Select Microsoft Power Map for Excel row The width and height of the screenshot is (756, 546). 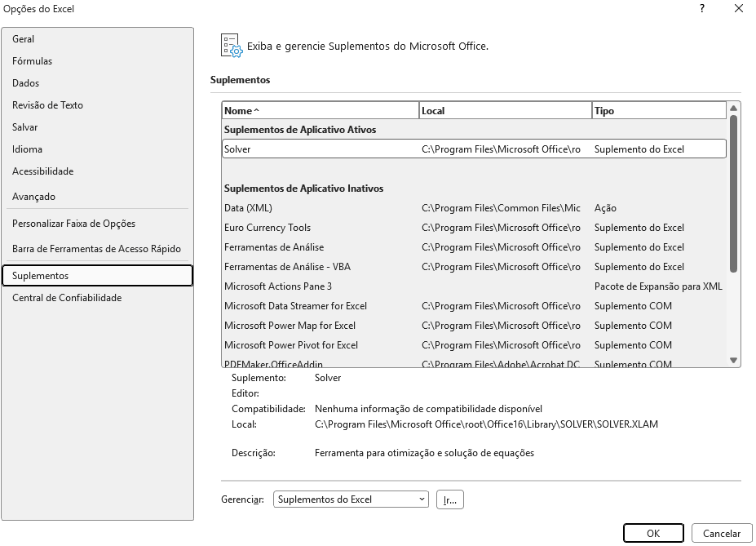coord(475,326)
